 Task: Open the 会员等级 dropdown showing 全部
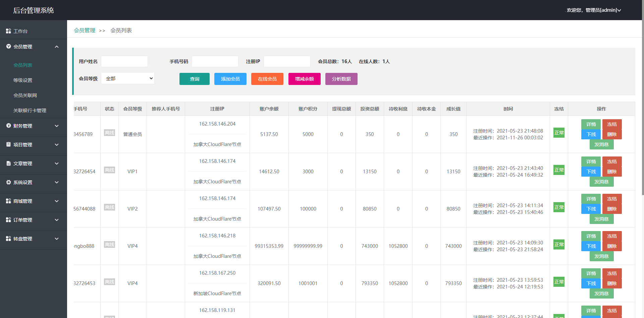(128, 78)
